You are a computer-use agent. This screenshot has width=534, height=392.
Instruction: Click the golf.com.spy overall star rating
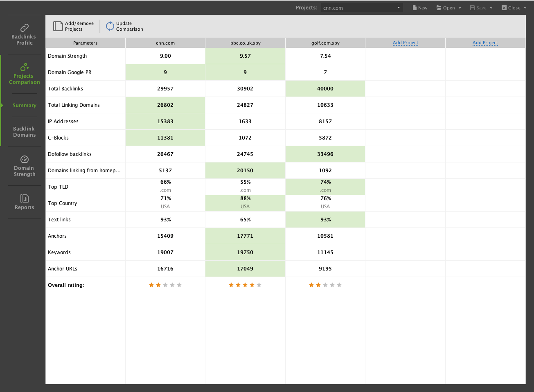325,285
